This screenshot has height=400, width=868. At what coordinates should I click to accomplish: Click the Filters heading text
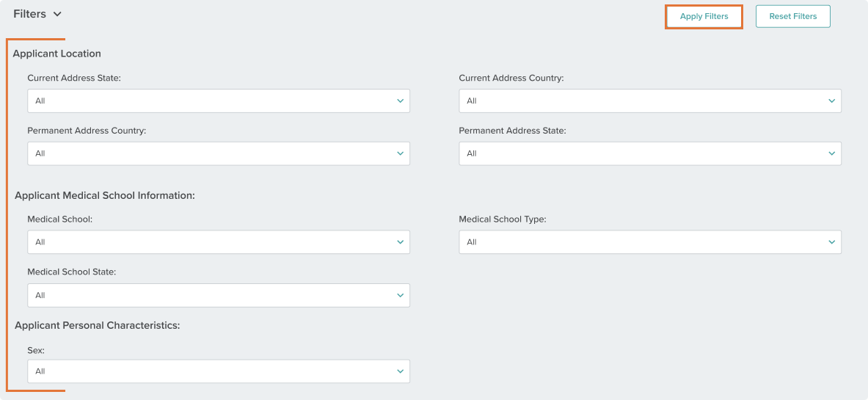pos(30,14)
